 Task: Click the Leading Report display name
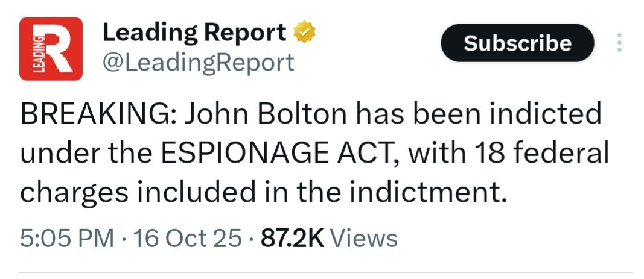tap(194, 33)
